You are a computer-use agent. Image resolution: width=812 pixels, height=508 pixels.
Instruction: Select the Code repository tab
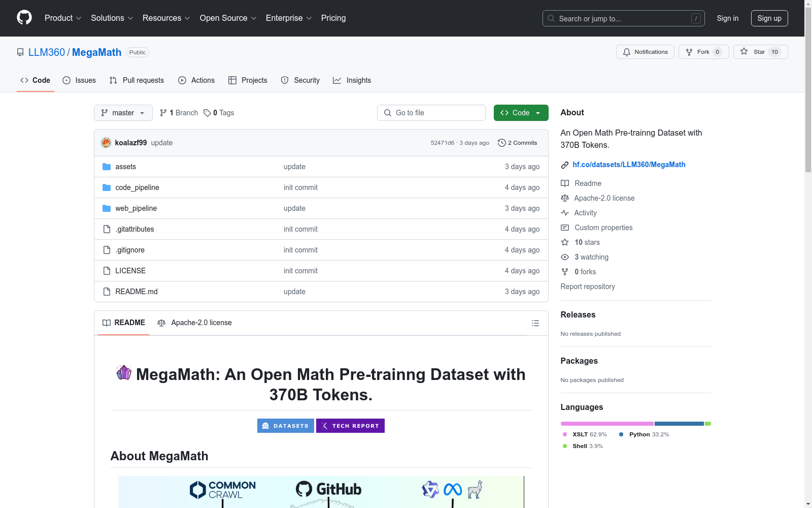point(36,80)
